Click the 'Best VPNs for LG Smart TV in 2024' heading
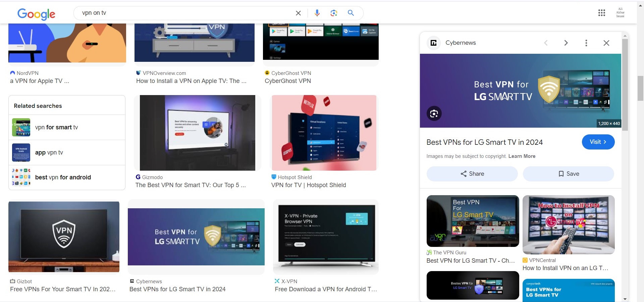The width and height of the screenshot is (644, 302). pos(484,142)
